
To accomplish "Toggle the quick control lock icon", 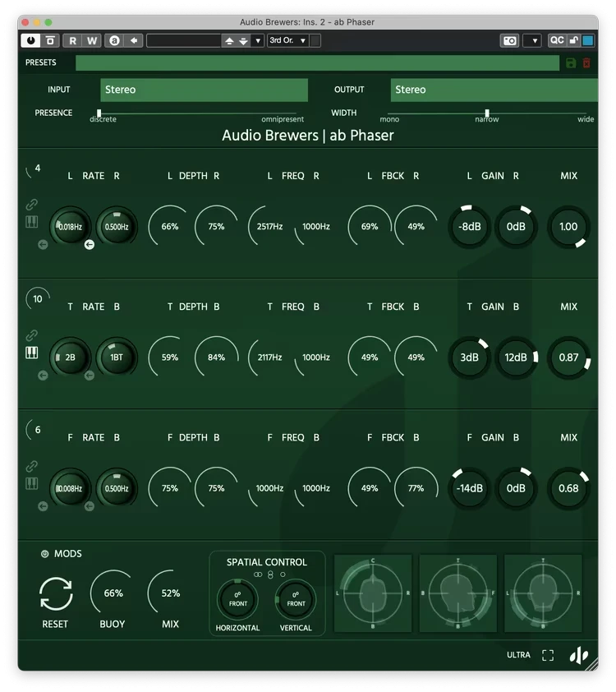I will 573,40.
